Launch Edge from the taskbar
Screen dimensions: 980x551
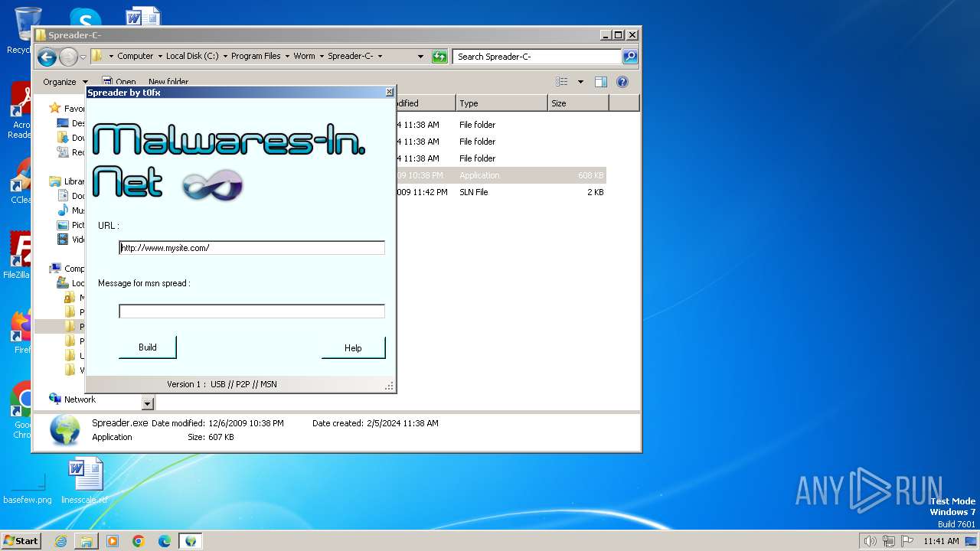(165, 541)
